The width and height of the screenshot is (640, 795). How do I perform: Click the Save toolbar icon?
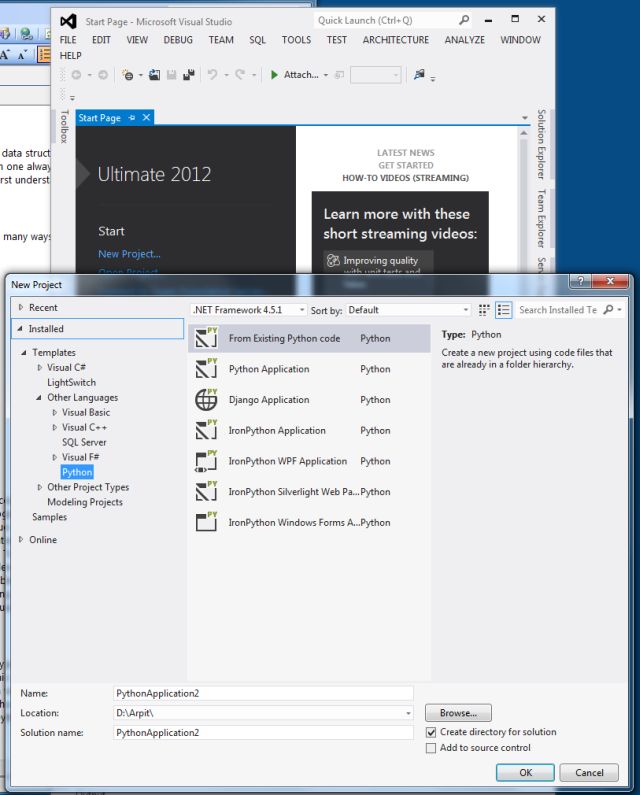click(171, 75)
